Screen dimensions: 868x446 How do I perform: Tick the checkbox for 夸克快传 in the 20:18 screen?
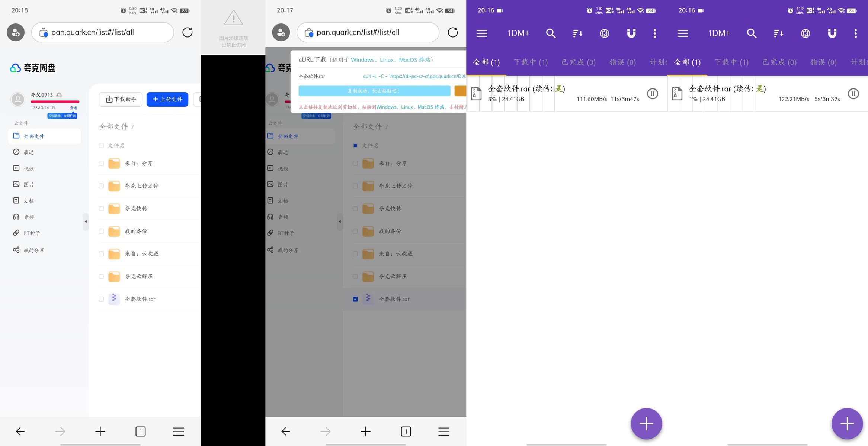pos(101,209)
